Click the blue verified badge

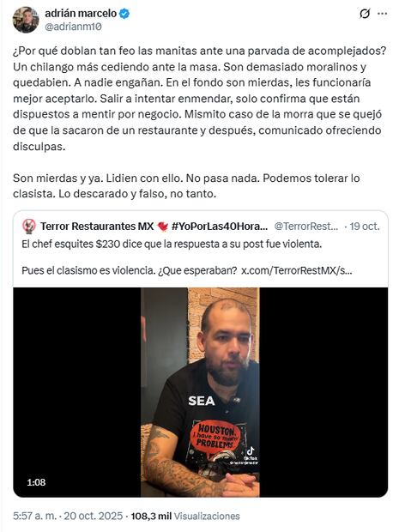124,14
